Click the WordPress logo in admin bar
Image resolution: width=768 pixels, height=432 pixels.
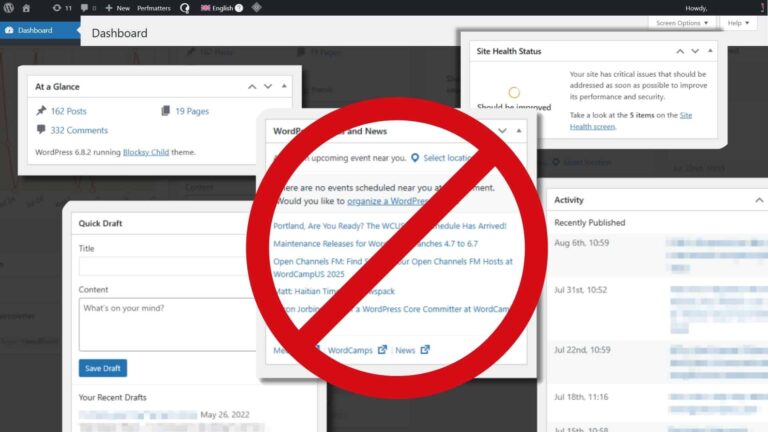pos(8,7)
